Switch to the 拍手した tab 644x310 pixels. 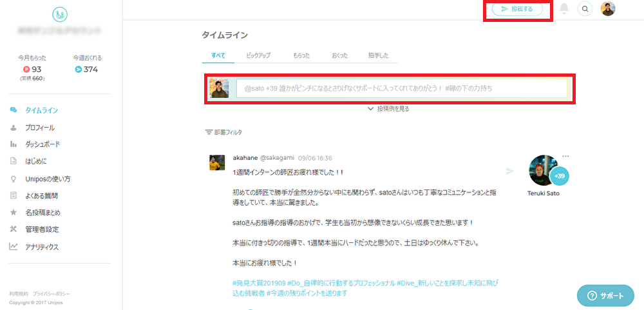pyautogui.click(x=378, y=55)
